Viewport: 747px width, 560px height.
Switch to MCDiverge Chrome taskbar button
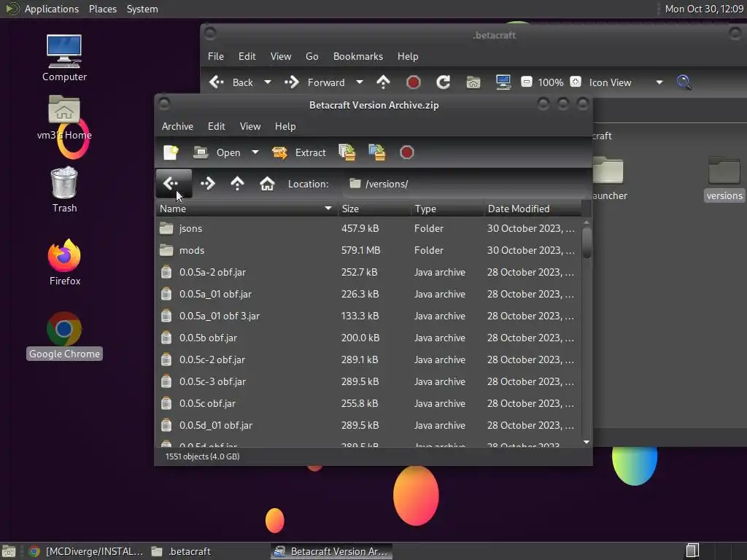86,551
